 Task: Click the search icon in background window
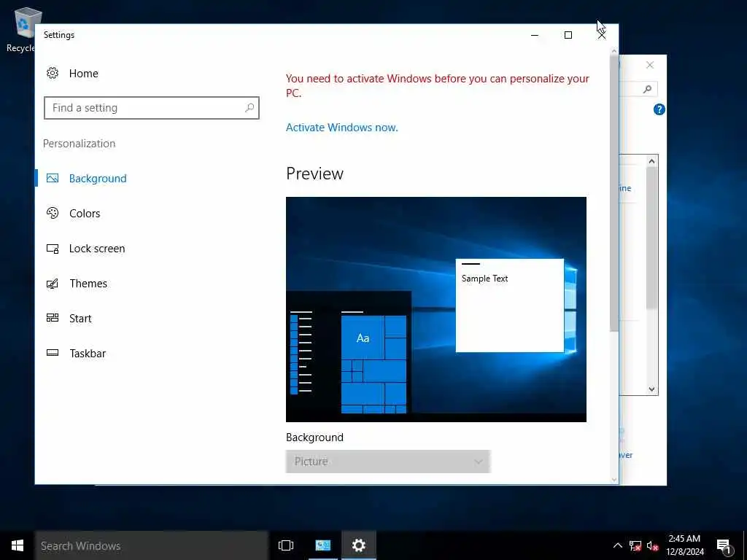click(x=647, y=89)
